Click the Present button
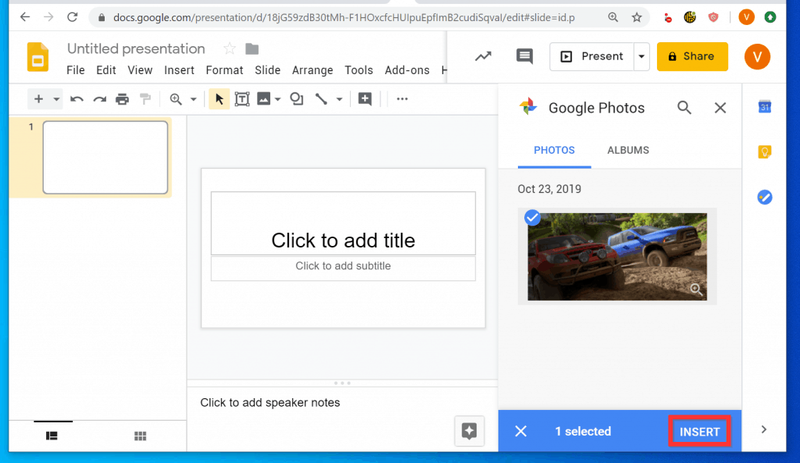The width and height of the screenshot is (800, 463). [592, 56]
